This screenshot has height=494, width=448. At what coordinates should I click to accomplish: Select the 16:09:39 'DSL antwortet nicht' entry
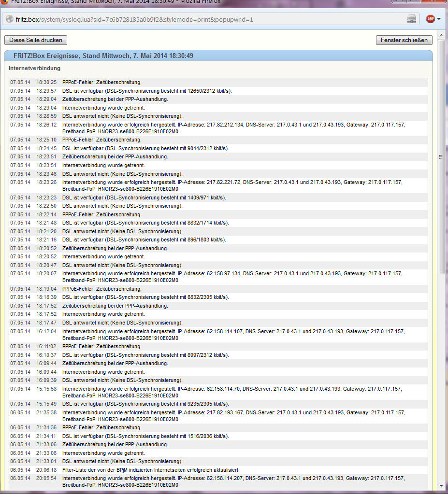click(218, 380)
